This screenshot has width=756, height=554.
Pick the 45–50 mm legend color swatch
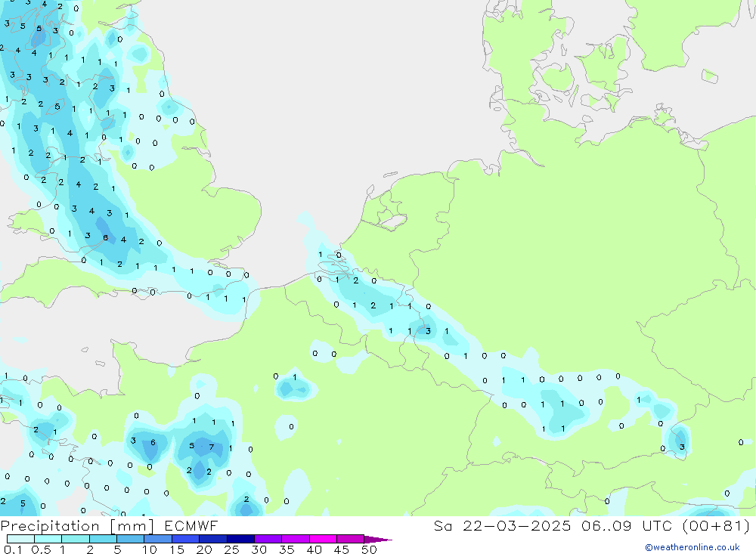[351, 539]
